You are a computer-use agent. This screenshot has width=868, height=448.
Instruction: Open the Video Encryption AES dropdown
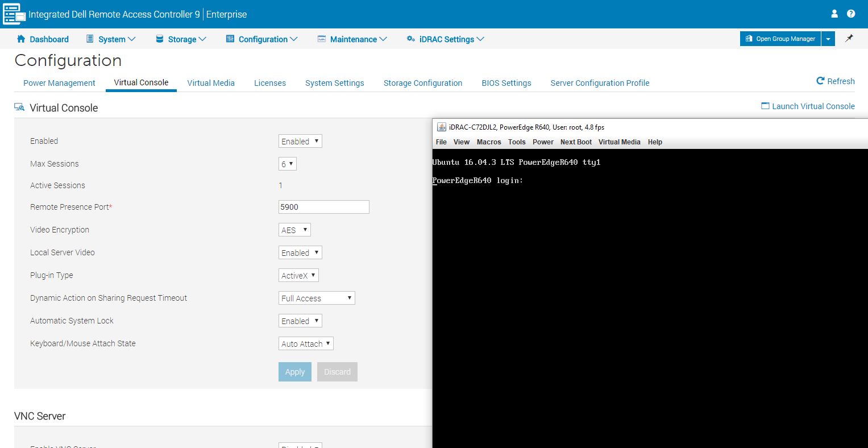(x=294, y=230)
